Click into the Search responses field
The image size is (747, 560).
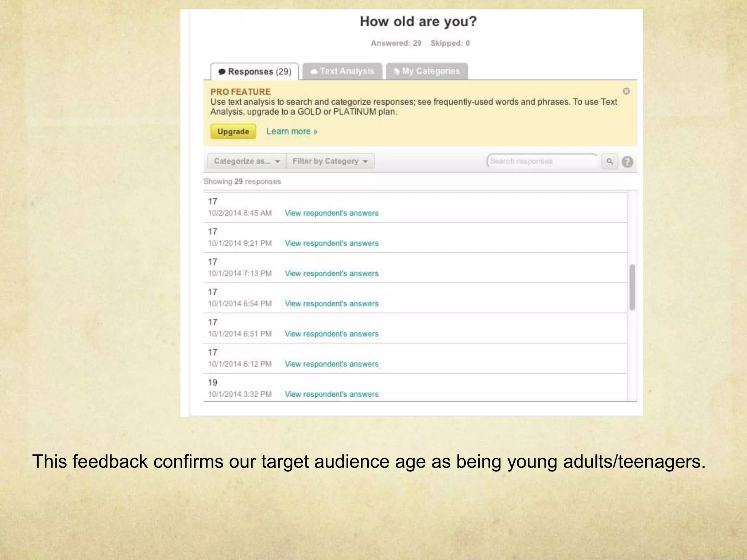click(x=542, y=161)
